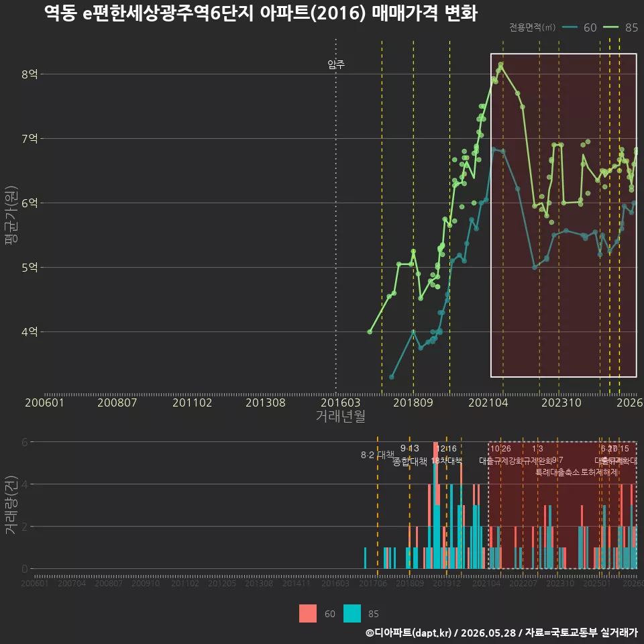
Task: Click the 202501 label on the volume chart axis
Action: [597, 583]
